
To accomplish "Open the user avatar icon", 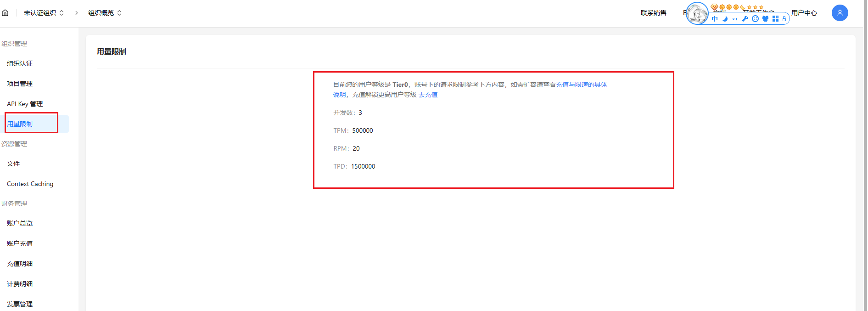I will (x=840, y=13).
